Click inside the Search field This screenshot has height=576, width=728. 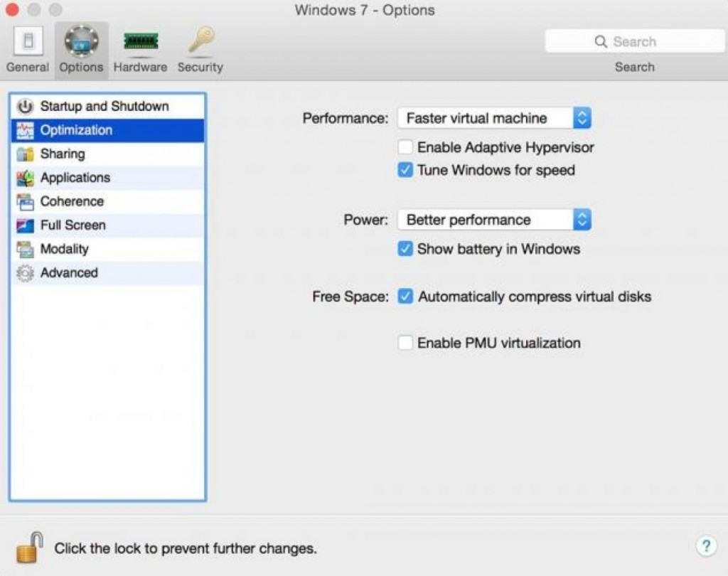[634, 42]
